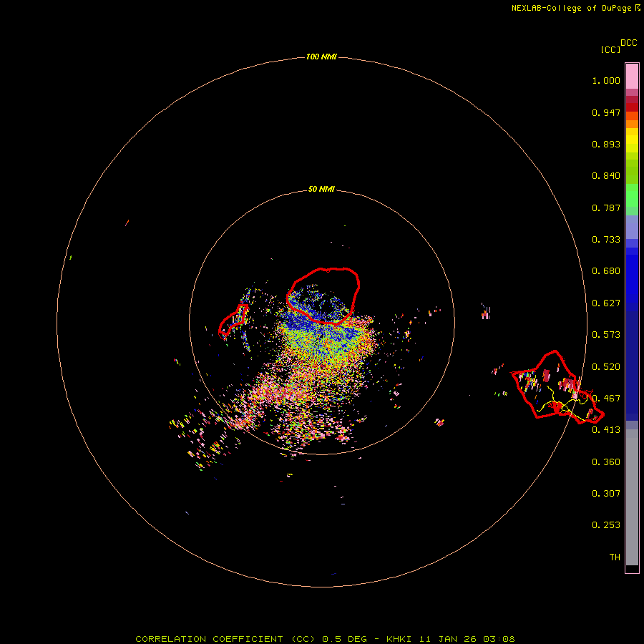Screen dimensions: 644x644
Task: Click the TH legend label
Action: tap(615, 557)
